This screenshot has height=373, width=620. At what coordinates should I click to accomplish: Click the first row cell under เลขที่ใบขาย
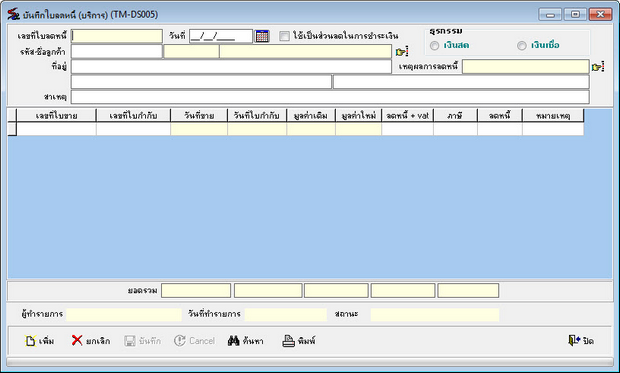coord(57,129)
